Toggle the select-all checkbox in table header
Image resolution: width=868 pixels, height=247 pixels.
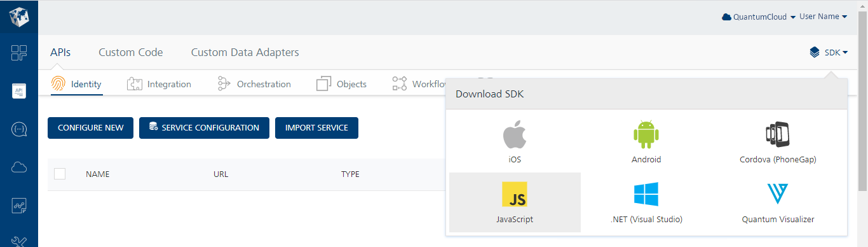[60, 174]
